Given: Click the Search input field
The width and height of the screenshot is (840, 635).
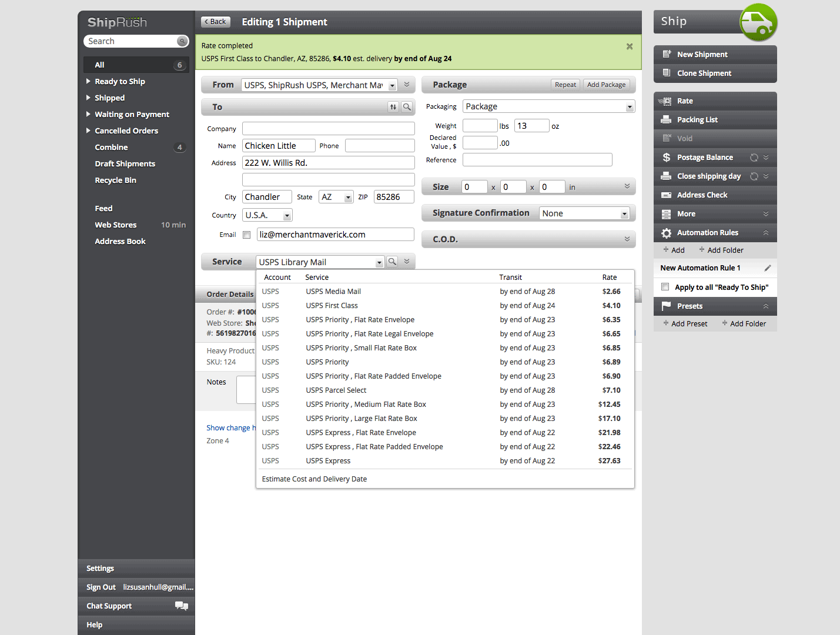Looking at the screenshot, I should [130, 41].
